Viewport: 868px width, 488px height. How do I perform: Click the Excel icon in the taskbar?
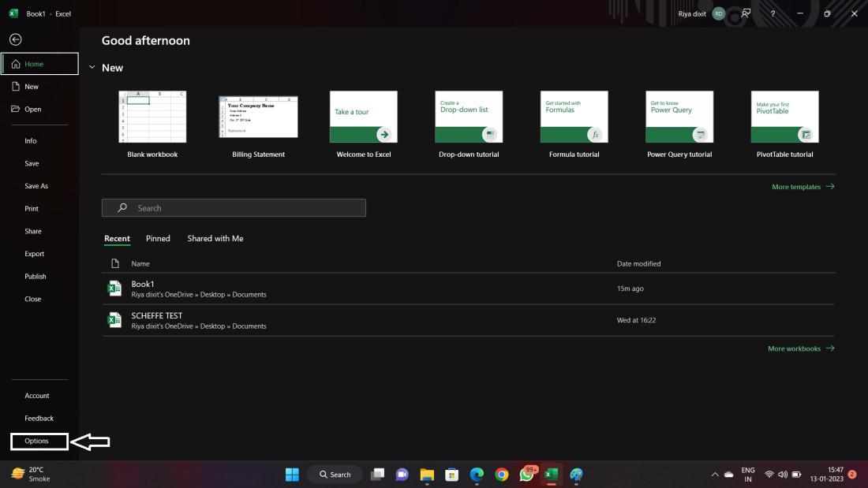(552, 475)
